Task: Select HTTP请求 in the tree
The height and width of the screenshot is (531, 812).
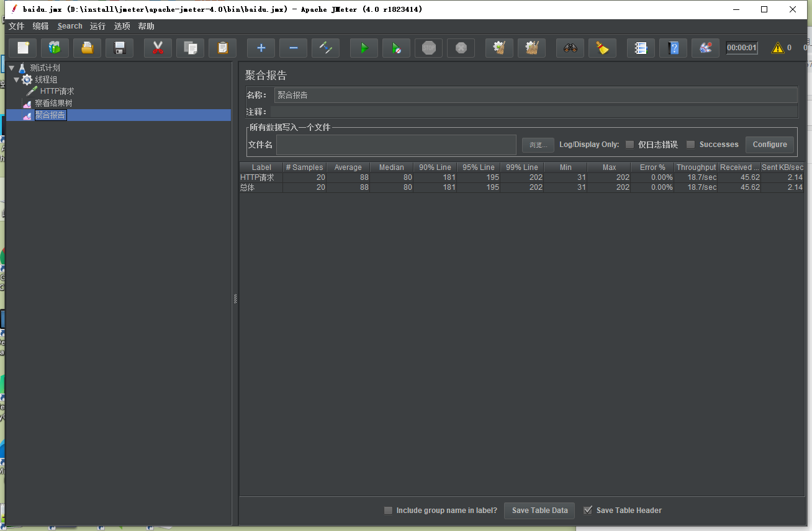Action: coord(57,91)
